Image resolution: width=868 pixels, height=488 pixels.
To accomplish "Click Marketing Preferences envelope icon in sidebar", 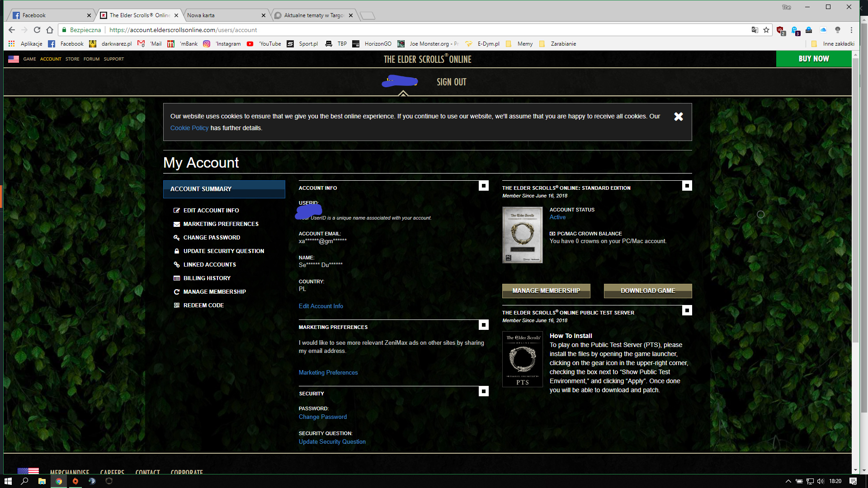I will pyautogui.click(x=177, y=224).
